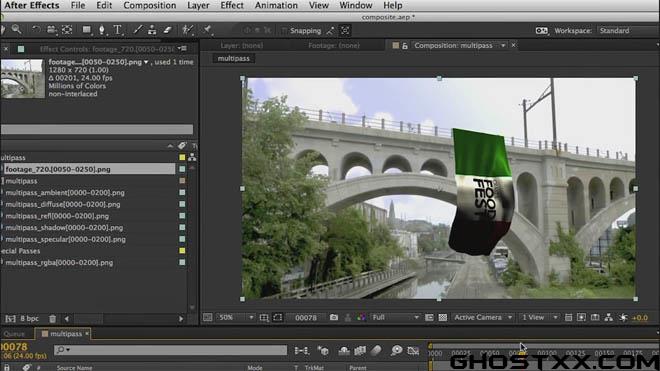Image resolution: width=660 pixels, height=371 pixels.
Task: Open project flowchart view icon
Action: [192, 157]
